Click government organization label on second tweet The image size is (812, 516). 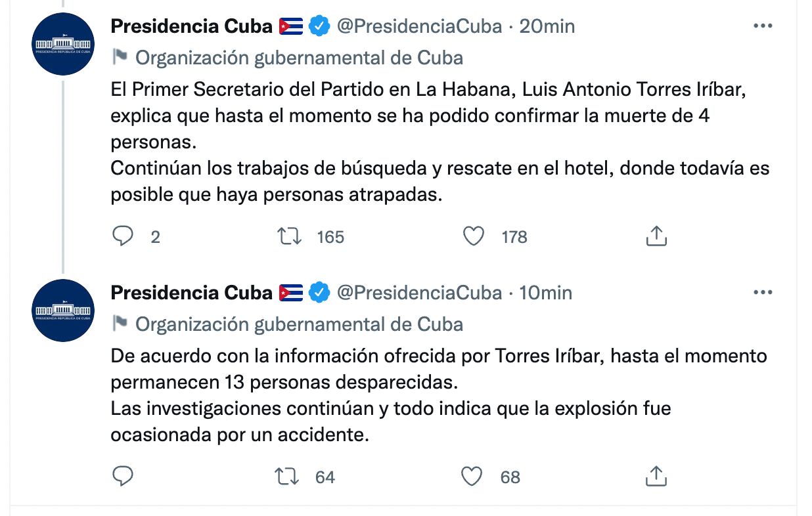299,324
